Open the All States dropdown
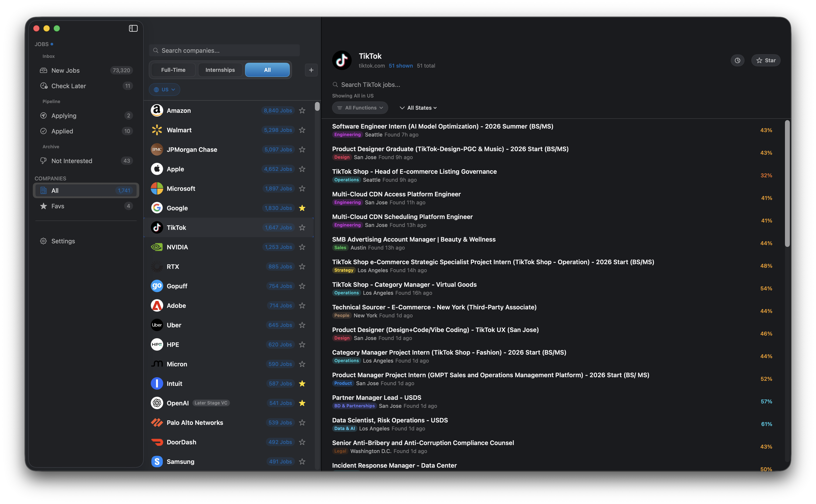This screenshot has width=816, height=504. [418, 108]
